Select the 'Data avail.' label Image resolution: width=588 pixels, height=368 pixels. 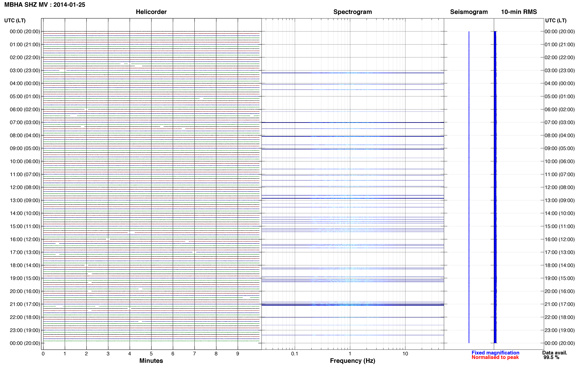[555, 353]
